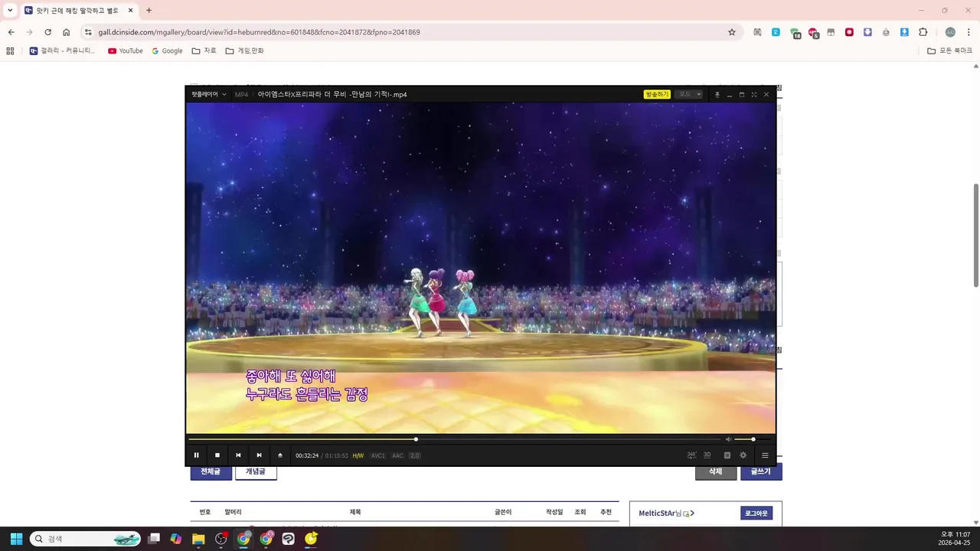Click the 2.0 audio channel indicator
Image resolution: width=980 pixels, height=551 pixels.
pos(415,455)
